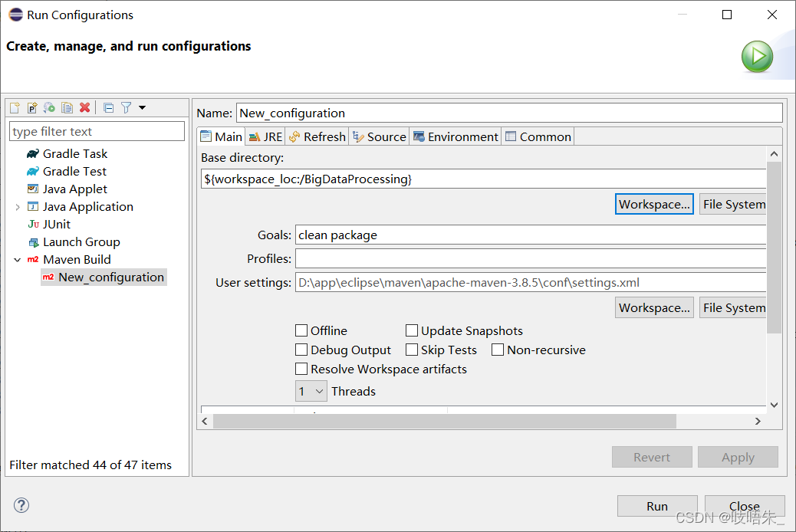Click into the Goals input field

(531, 235)
